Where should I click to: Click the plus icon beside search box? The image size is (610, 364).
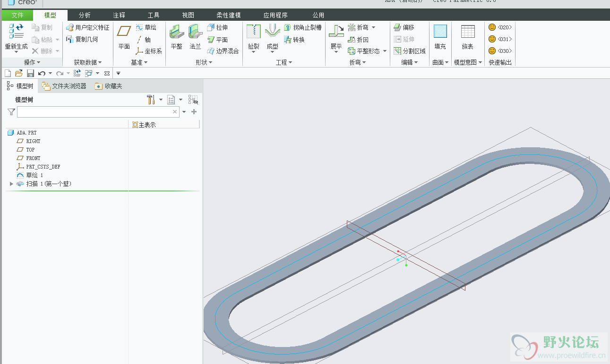[194, 112]
